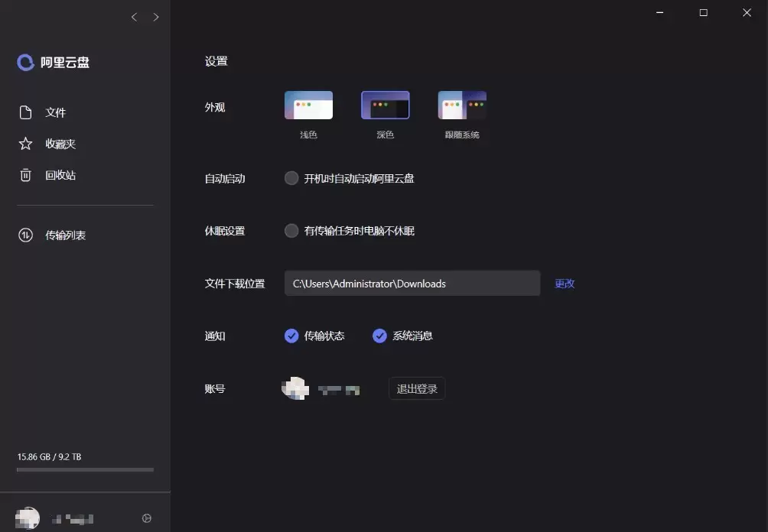
Task: Select the 跟随系统 follow-system theme thumbnail
Action: 462,105
